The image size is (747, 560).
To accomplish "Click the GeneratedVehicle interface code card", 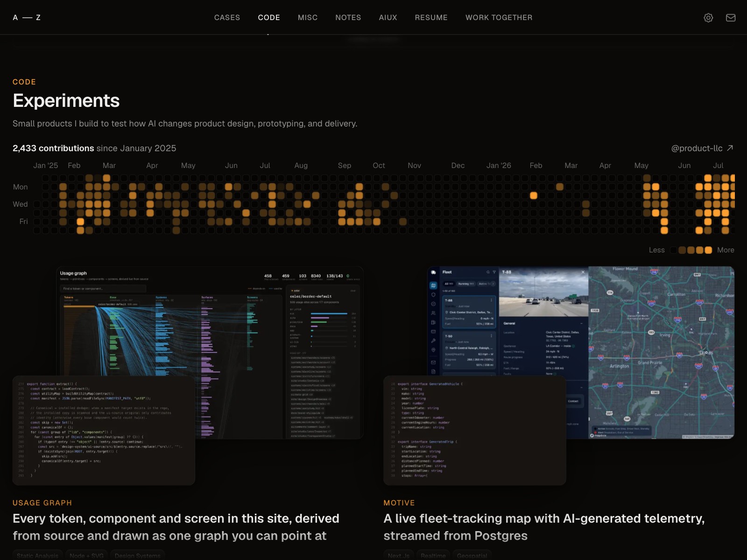I will (x=475, y=430).
